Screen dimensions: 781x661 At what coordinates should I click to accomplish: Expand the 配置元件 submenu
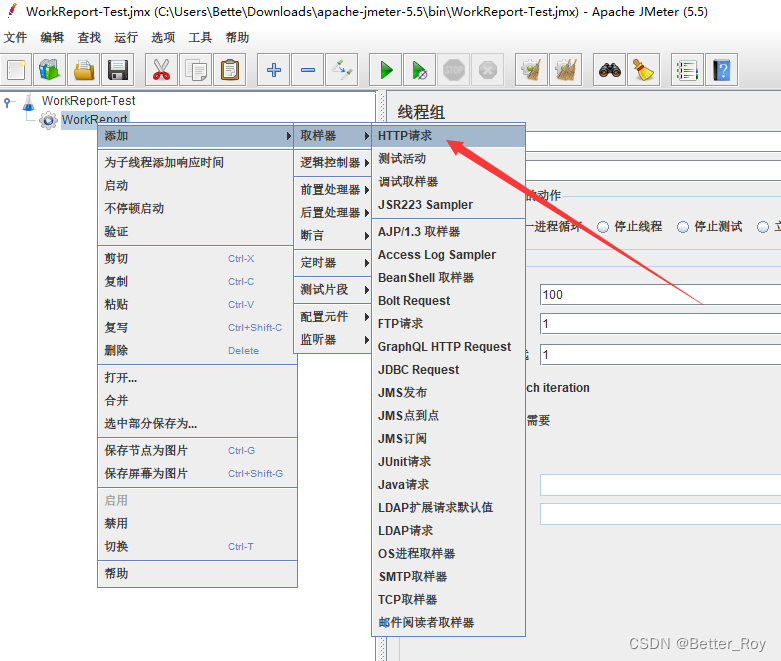pos(333,316)
